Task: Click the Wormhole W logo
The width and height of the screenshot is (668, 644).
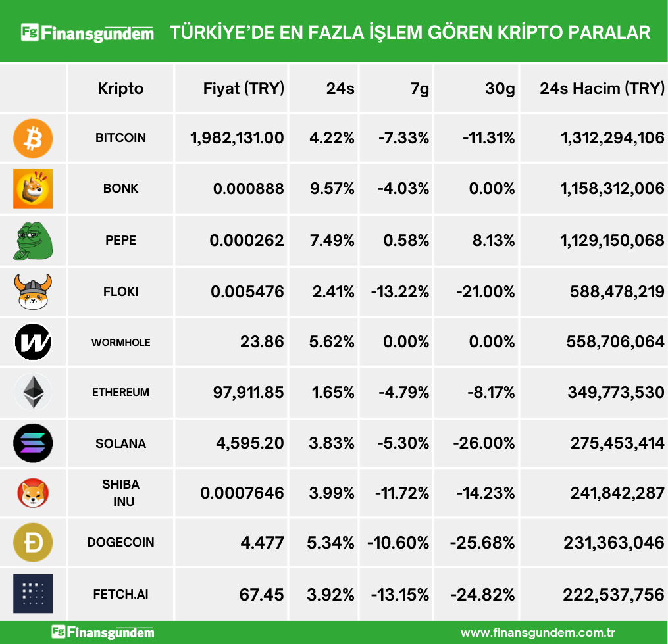Action: (33, 342)
